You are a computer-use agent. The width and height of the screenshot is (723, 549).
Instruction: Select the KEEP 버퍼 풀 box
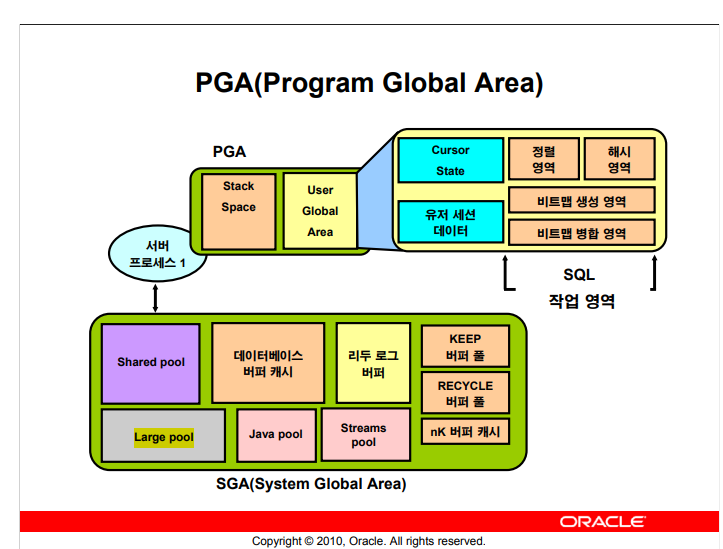pyautogui.click(x=465, y=346)
